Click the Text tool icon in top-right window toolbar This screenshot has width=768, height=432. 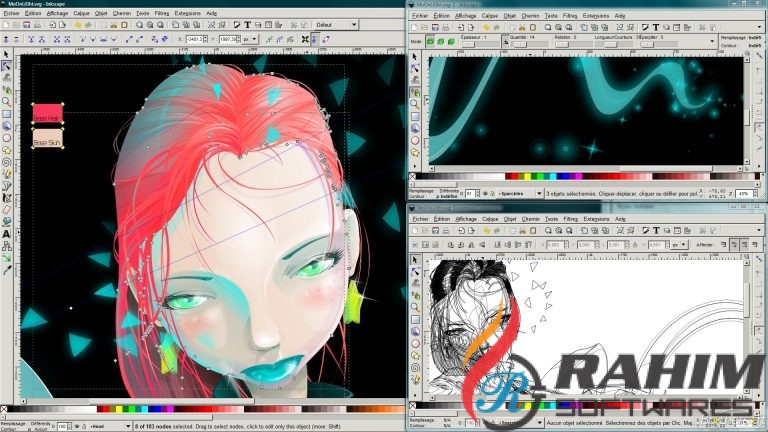pyautogui.click(x=655, y=27)
